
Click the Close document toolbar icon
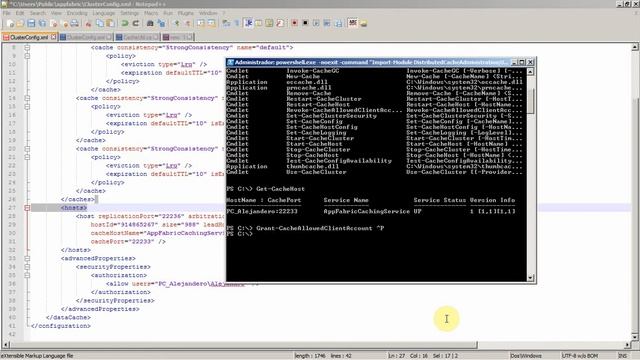click(54, 23)
